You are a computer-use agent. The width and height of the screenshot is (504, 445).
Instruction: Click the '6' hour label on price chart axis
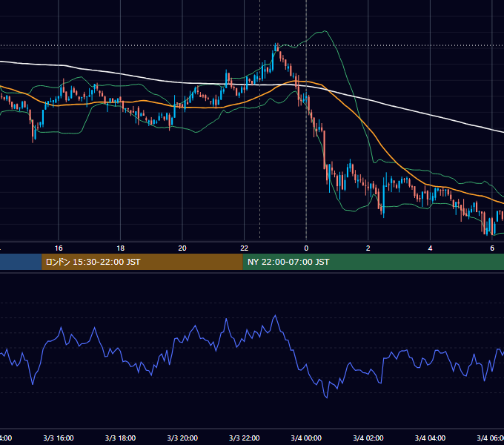coord(492,248)
